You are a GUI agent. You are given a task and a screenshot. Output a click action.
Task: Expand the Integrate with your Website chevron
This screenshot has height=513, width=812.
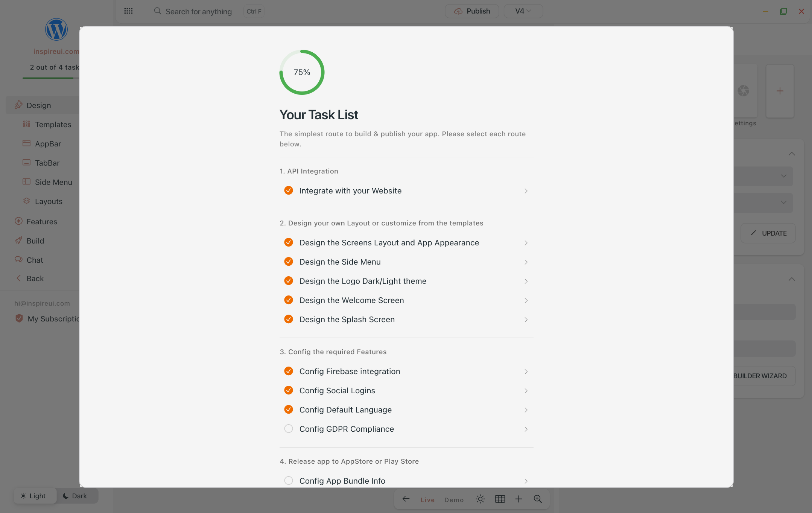pos(526,191)
